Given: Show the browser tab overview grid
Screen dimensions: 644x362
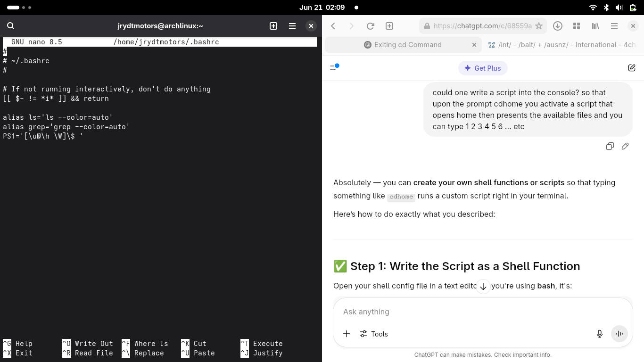Looking at the screenshot, I should 576,26.
